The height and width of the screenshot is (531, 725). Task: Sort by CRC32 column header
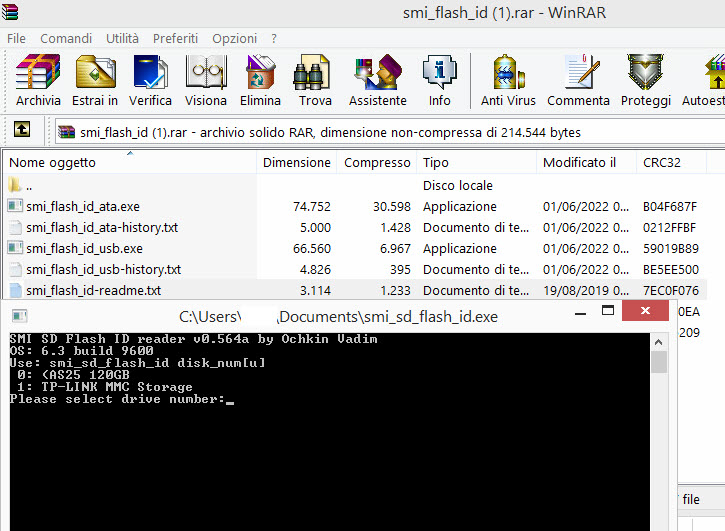pos(671,162)
